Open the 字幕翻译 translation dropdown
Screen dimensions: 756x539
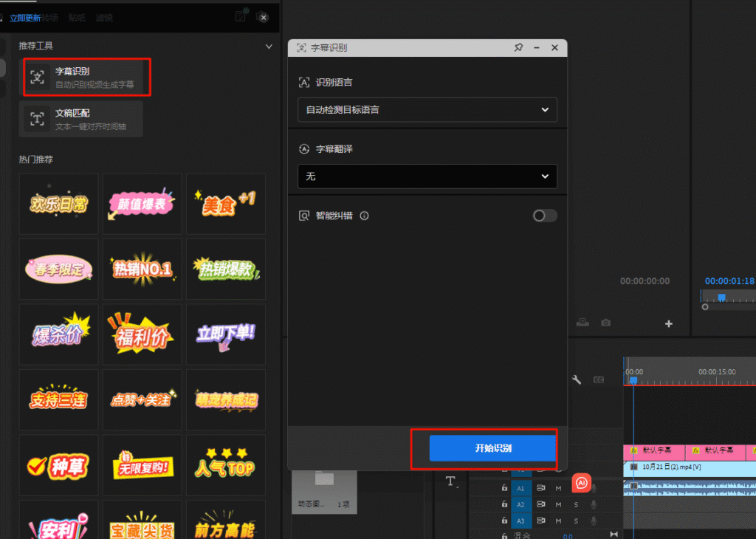pos(427,176)
